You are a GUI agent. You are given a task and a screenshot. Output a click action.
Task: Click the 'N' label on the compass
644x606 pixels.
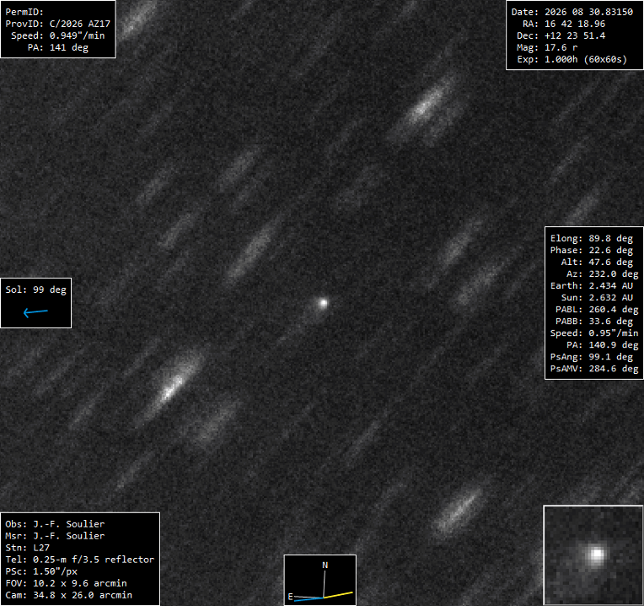click(x=325, y=565)
